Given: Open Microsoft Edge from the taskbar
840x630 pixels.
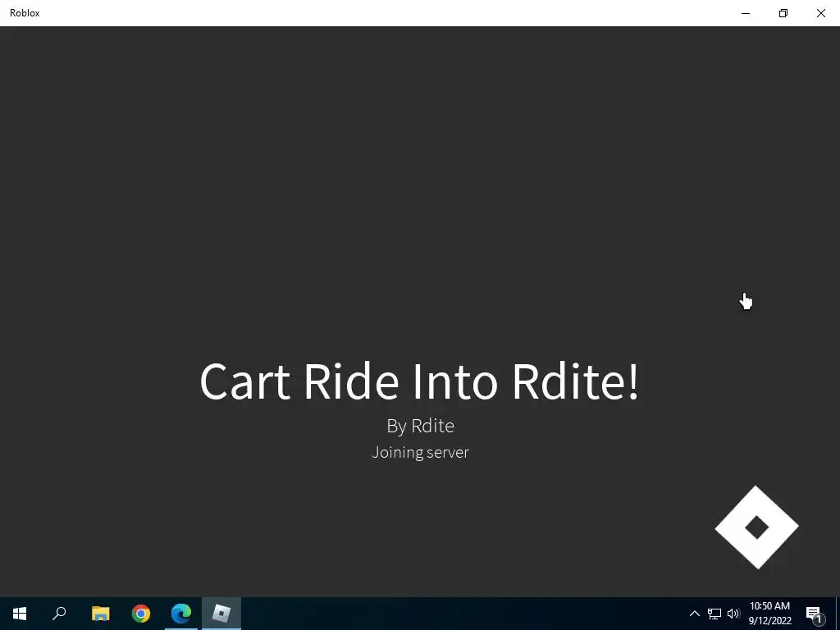Looking at the screenshot, I should pyautogui.click(x=181, y=614).
